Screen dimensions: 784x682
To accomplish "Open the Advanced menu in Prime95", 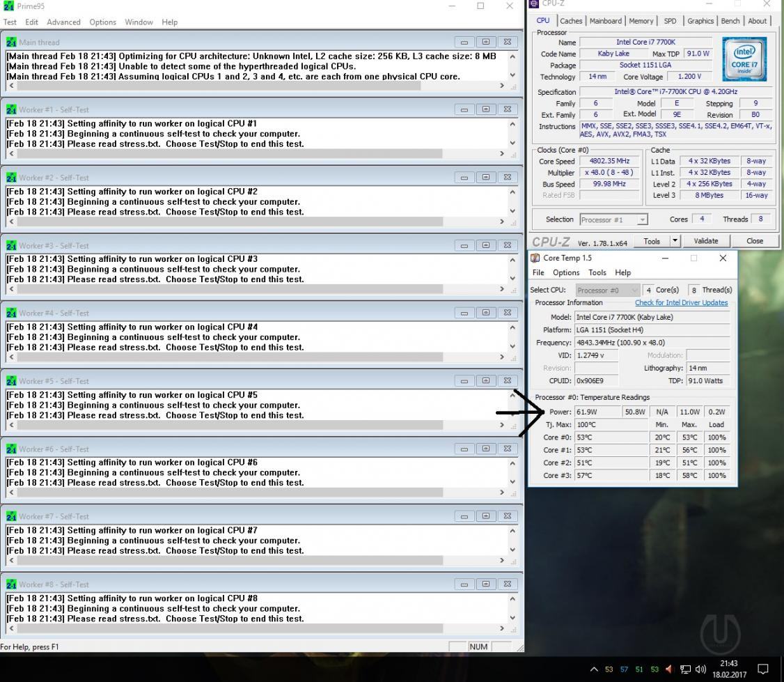I will (63, 22).
